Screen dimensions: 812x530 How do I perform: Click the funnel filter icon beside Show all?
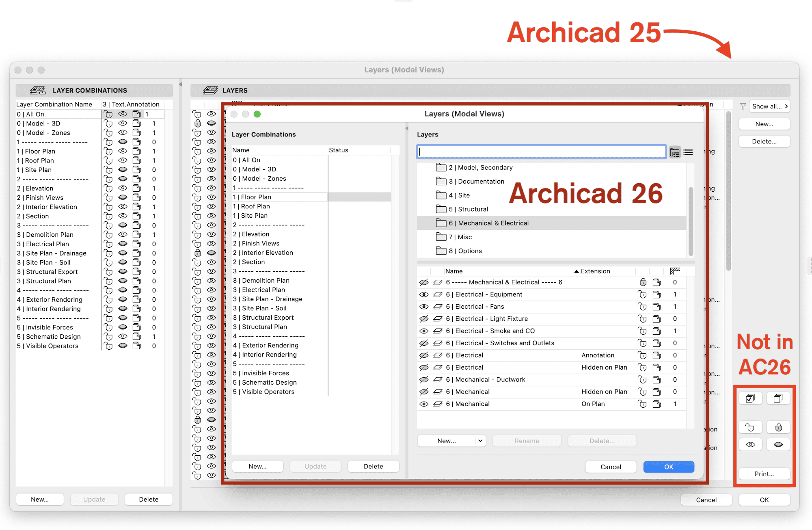[743, 106]
